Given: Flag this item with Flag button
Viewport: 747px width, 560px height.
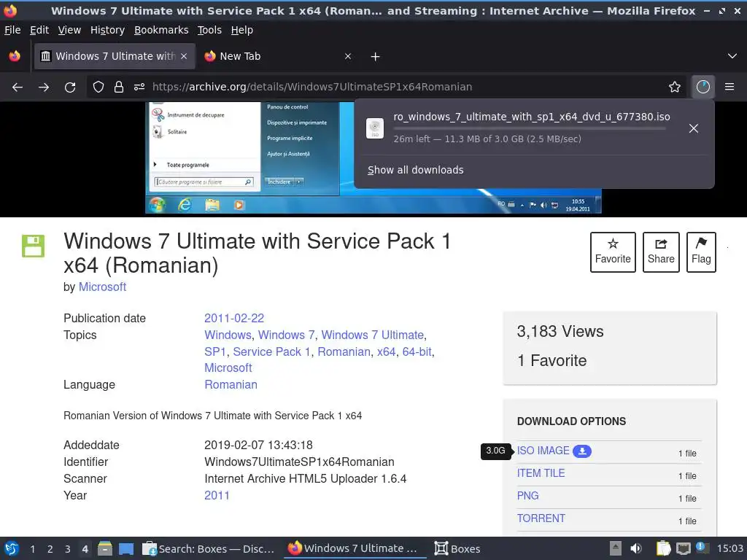Looking at the screenshot, I should coord(701,252).
